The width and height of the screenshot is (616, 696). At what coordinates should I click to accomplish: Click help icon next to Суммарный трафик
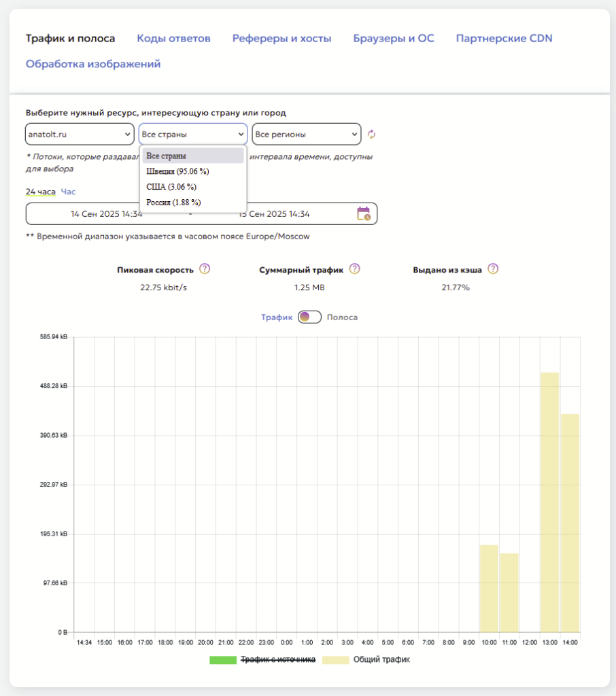(354, 268)
